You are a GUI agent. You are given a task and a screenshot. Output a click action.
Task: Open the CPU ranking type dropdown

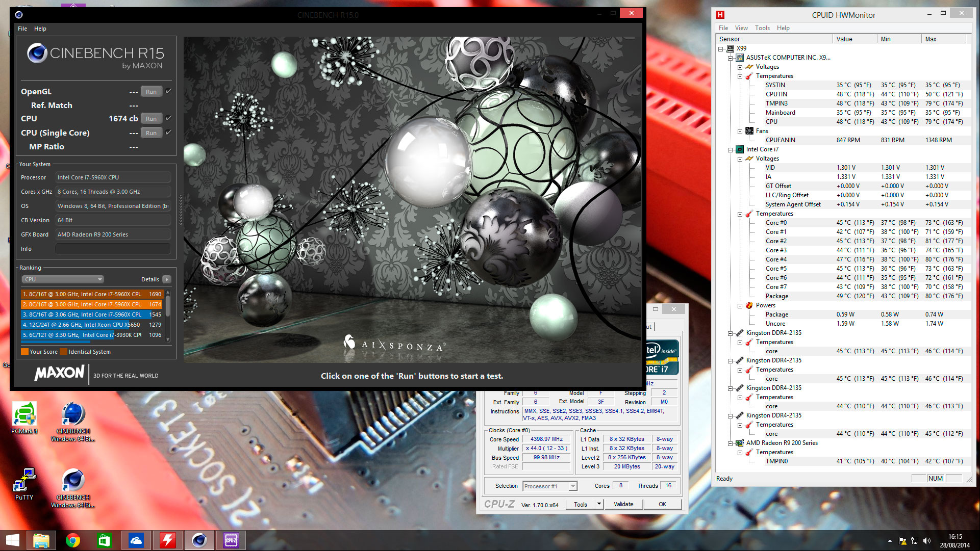[x=63, y=279]
